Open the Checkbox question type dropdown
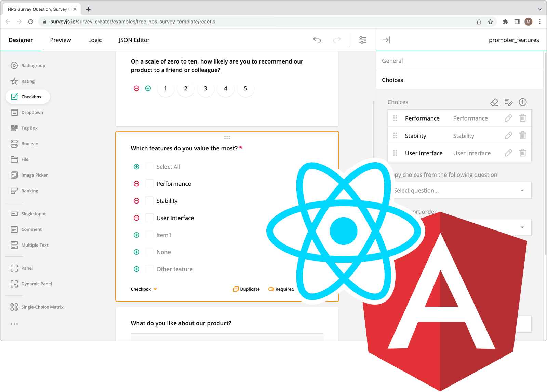The image size is (547, 392). tap(144, 289)
